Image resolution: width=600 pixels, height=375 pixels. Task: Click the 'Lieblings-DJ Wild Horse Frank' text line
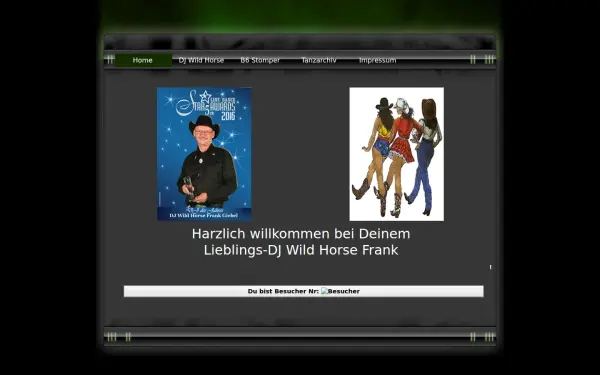[x=301, y=250]
